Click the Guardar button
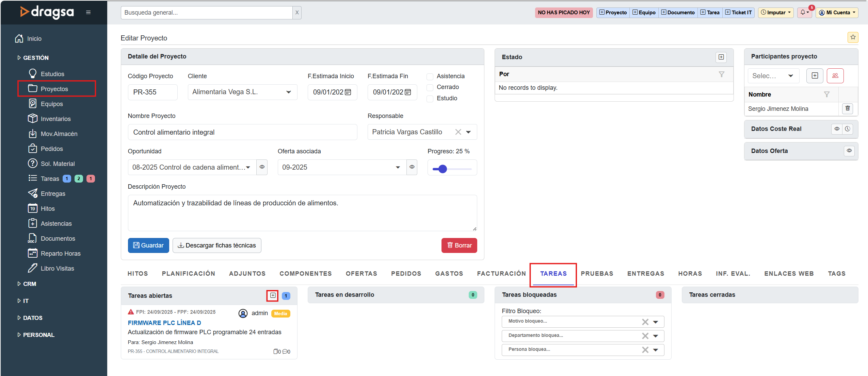Screen dimensions: 868x376 pyautogui.click(x=148, y=245)
